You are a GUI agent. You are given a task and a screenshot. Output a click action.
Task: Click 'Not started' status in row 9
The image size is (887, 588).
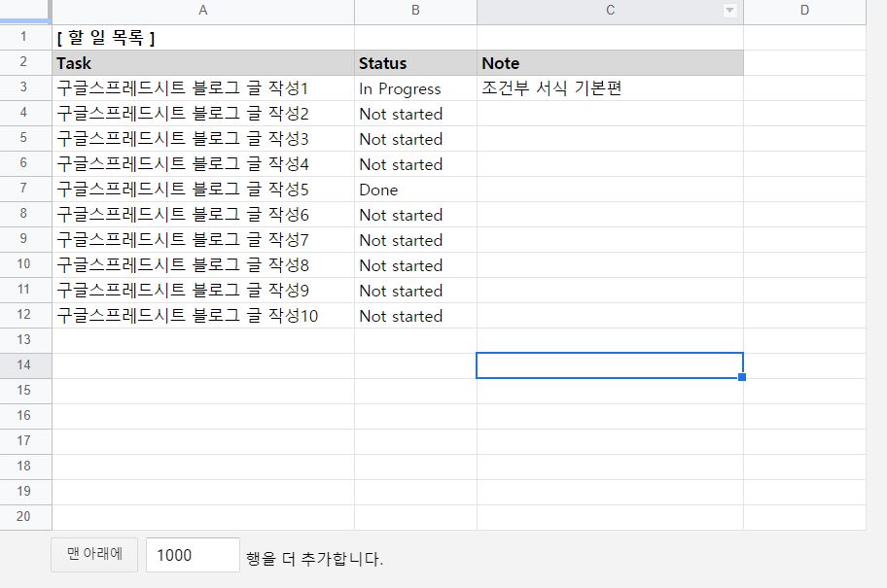click(x=416, y=240)
